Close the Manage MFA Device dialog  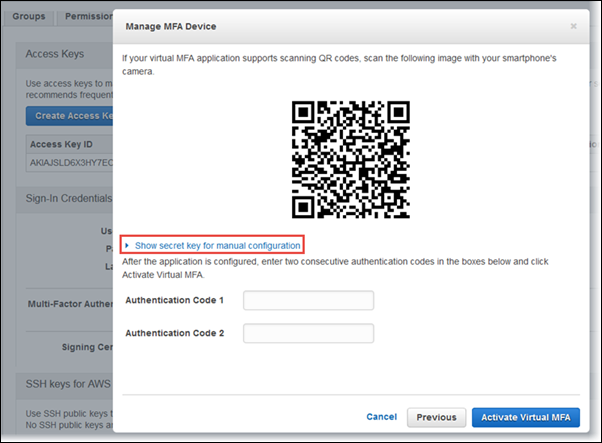pyautogui.click(x=573, y=26)
